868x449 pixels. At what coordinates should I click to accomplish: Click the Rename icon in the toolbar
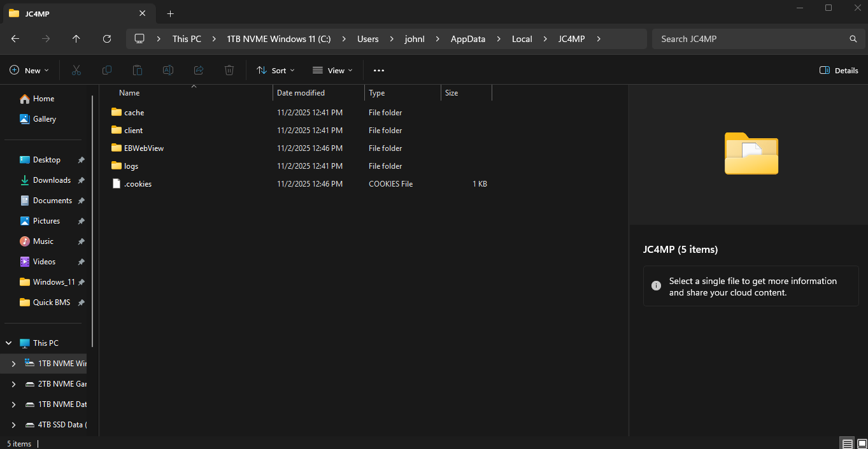[167, 70]
